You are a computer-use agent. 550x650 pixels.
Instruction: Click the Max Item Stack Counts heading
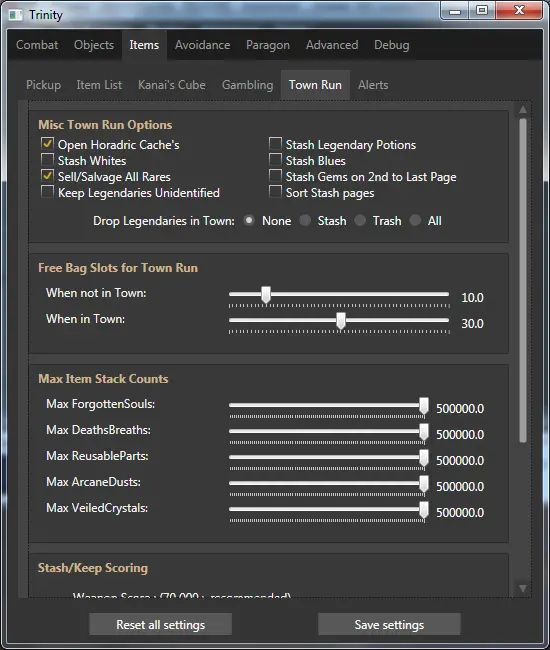[103, 379]
